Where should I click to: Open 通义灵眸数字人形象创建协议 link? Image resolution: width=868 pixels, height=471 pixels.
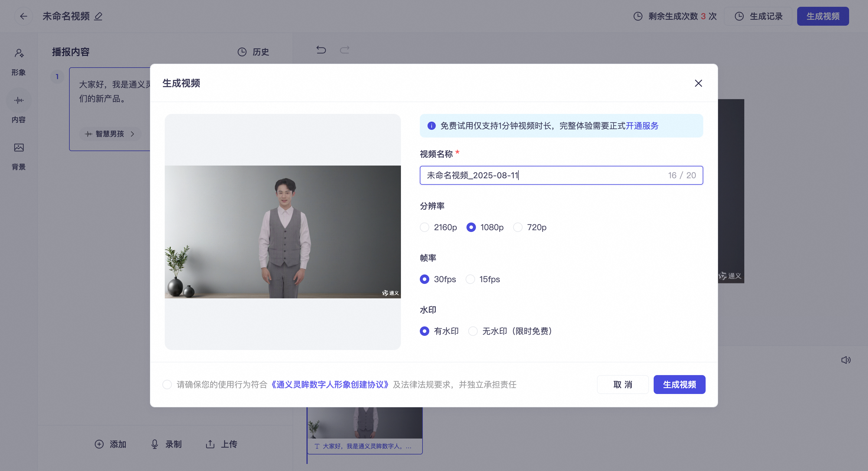(330, 385)
